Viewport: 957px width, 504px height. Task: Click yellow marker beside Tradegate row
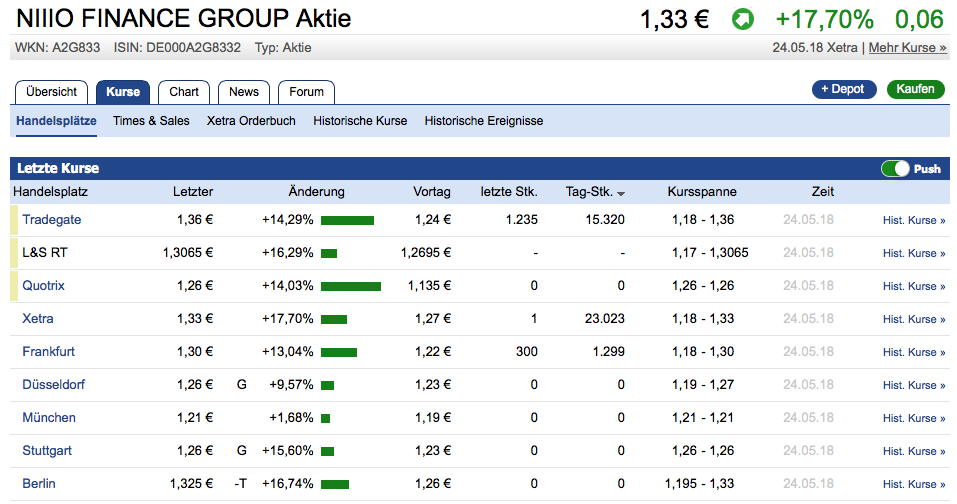click(x=14, y=220)
